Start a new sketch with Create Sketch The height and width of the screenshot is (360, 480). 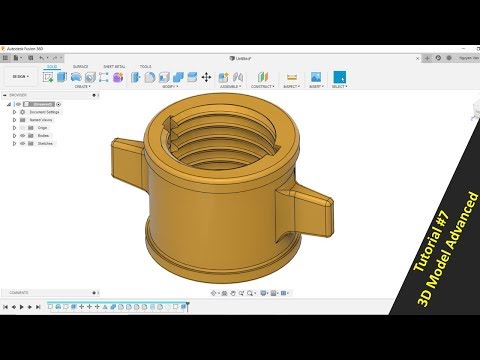[48, 77]
